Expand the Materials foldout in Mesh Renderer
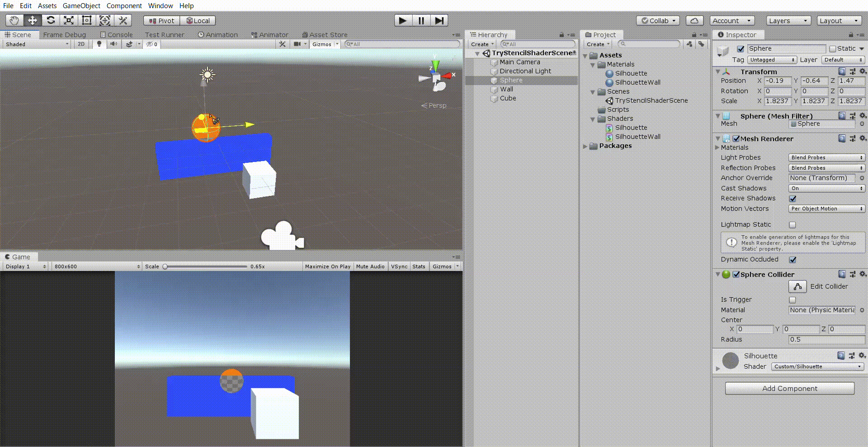868x447 pixels. point(717,147)
